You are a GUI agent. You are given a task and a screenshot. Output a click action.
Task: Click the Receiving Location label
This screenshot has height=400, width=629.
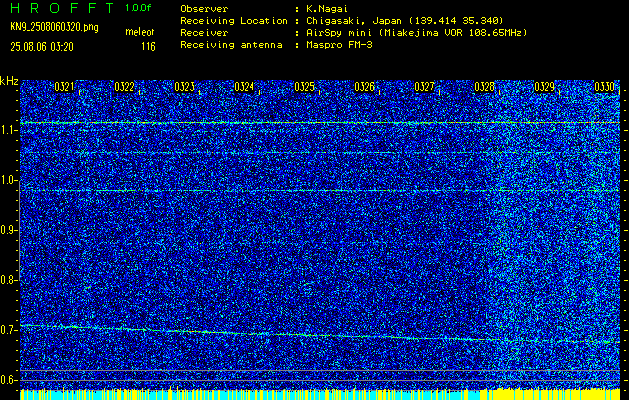click(x=234, y=20)
